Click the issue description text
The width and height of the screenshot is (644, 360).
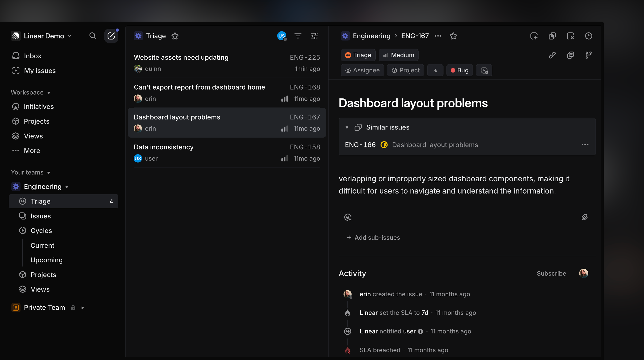point(454,185)
